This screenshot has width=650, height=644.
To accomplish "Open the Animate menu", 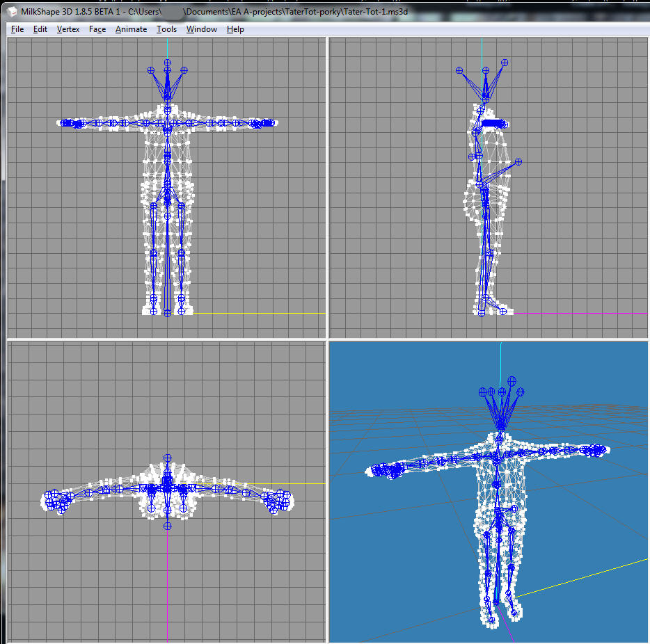I will click(131, 29).
